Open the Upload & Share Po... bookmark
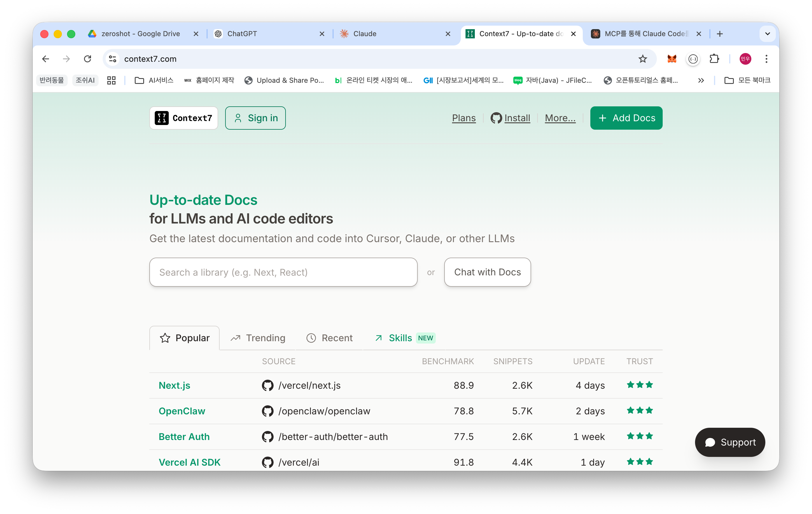The image size is (812, 514). (x=284, y=80)
